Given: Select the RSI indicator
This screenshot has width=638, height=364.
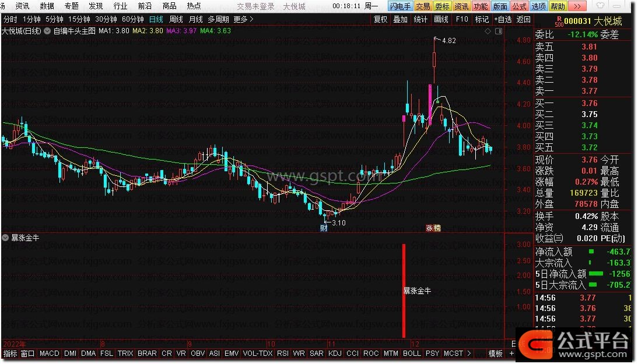Looking at the screenshot, I should [283, 354].
